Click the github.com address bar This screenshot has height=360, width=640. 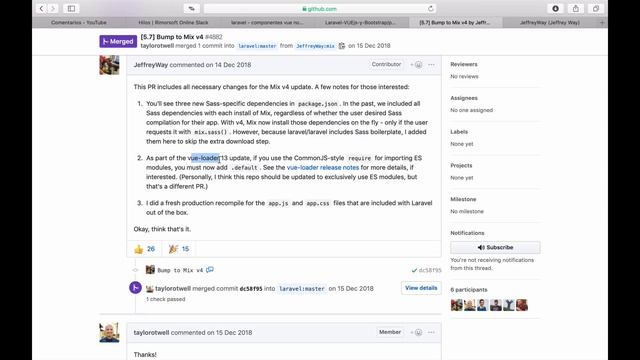coord(320,9)
